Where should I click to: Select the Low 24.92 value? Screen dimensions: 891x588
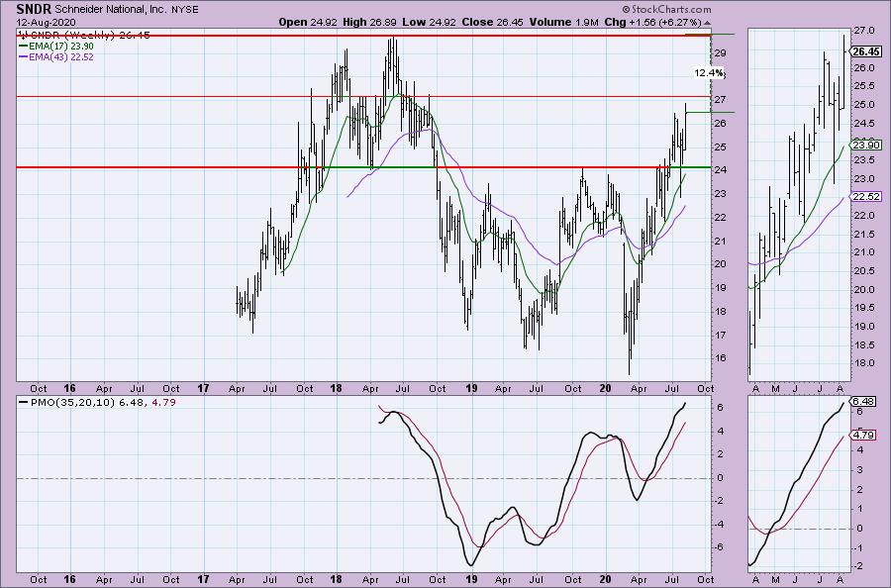click(x=428, y=22)
